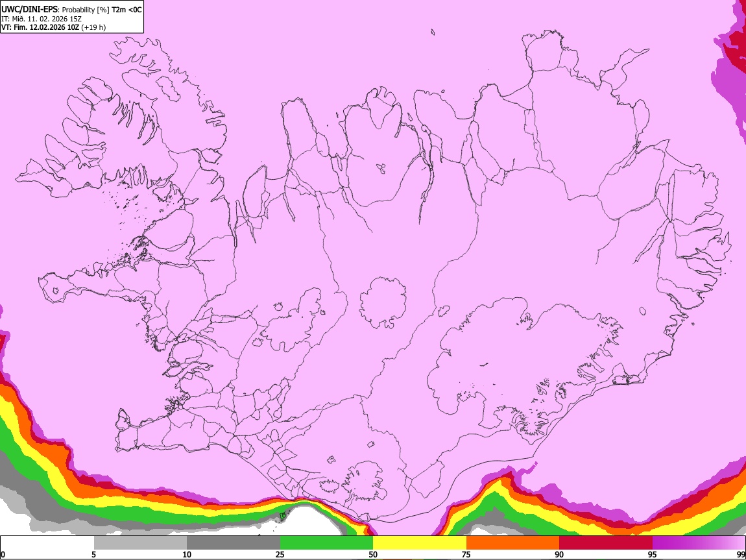Click the 'VT: Fim. 12.02.2026 10Z' line
The height and width of the screenshot is (560, 746).
40,27
